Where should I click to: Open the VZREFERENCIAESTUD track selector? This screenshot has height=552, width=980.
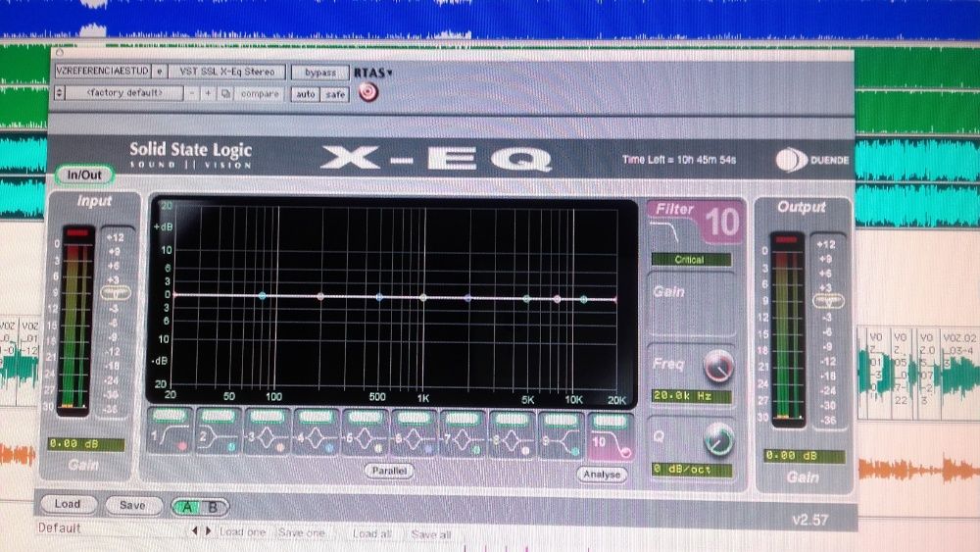102,71
